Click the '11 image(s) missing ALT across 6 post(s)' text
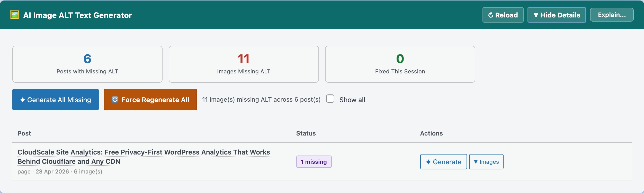 click(x=261, y=100)
